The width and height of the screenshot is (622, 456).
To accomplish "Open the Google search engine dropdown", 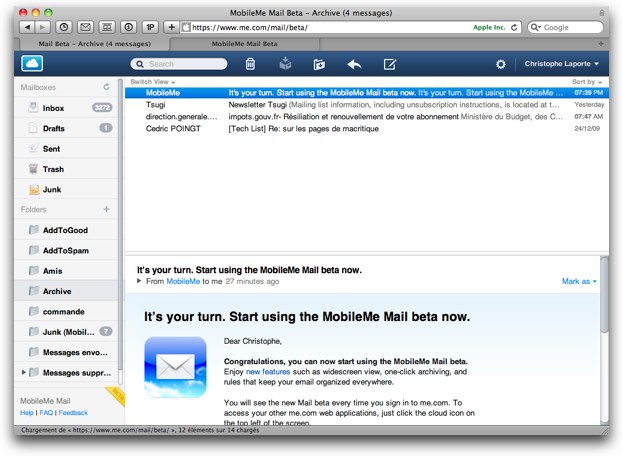I will coord(536,27).
